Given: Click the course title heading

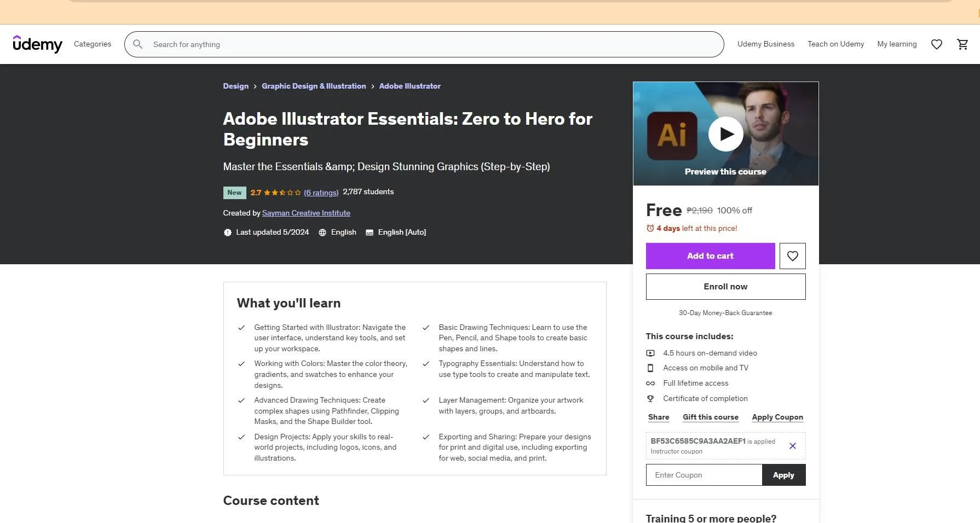Looking at the screenshot, I should click(x=407, y=129).
